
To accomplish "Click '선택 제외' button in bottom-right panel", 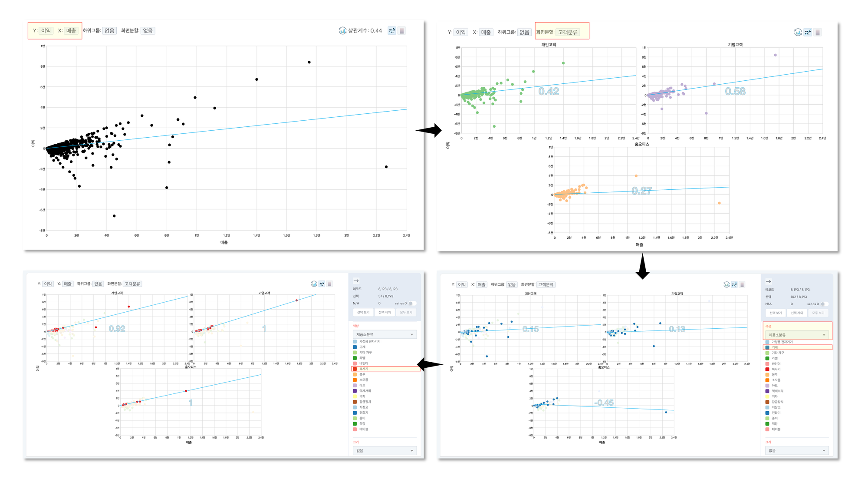I will (797, 313).
